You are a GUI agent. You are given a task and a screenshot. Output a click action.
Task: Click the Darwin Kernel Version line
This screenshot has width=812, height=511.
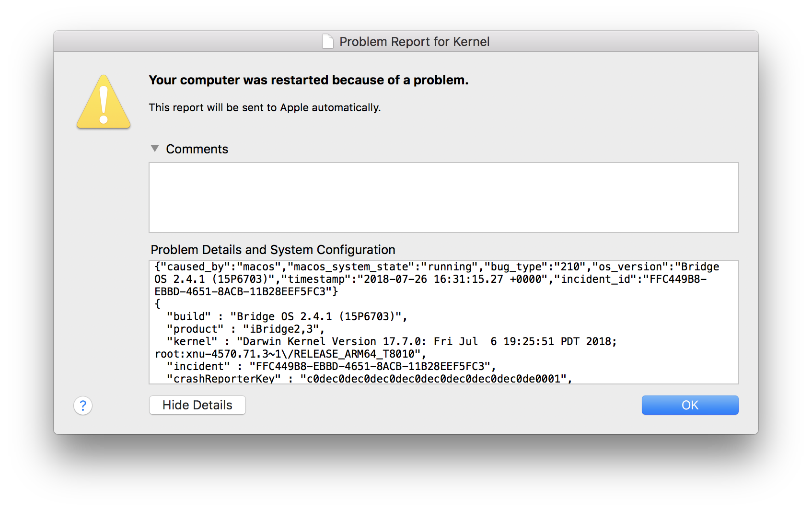(392, 341)
